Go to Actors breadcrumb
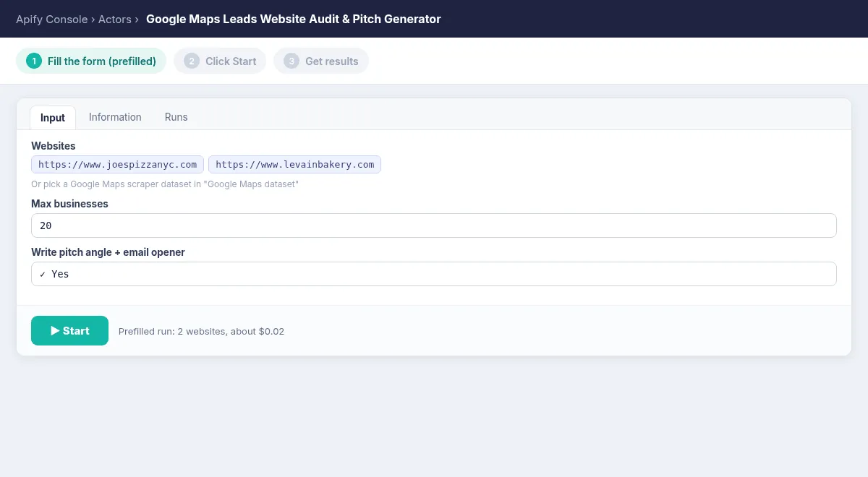 tap(115, 20)
